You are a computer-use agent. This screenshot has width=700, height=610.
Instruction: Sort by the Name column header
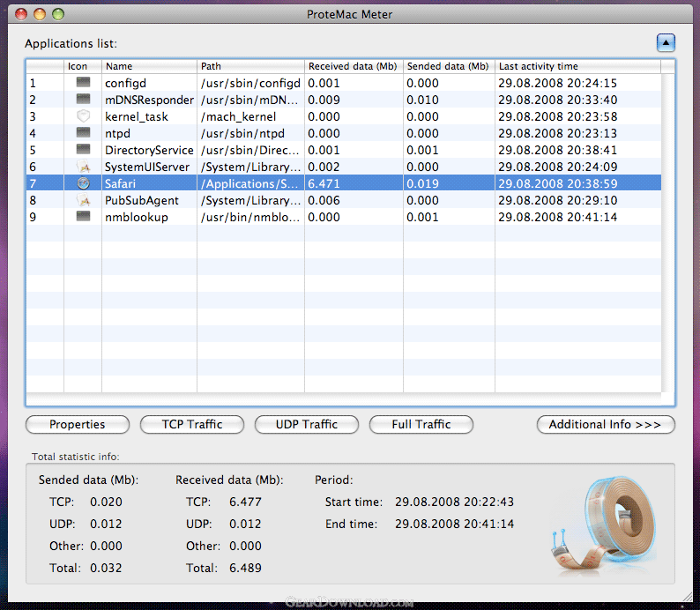pos(149,66)
